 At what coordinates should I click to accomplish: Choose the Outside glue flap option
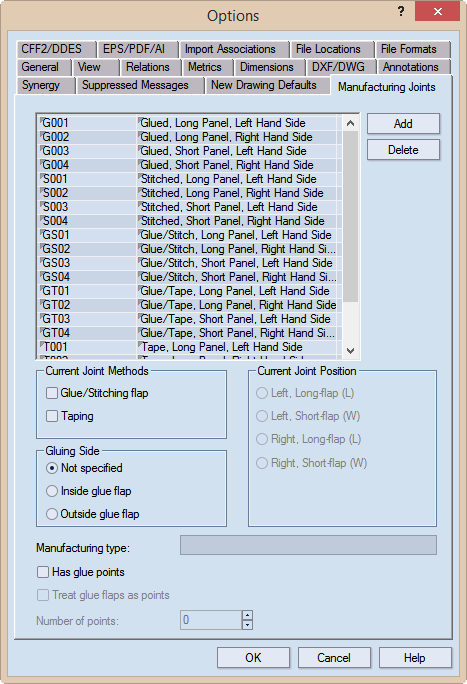pyautogui.click(x=52, y=514)
